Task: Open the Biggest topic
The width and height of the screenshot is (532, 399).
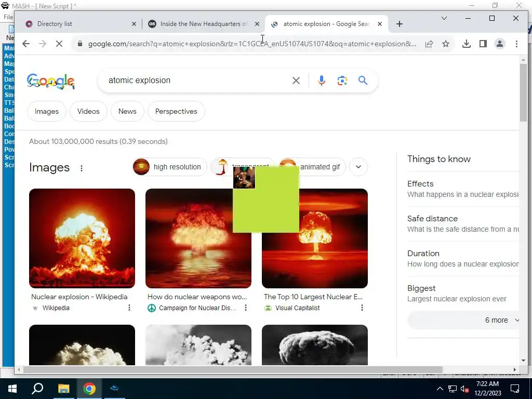Action: click(463, 294)
